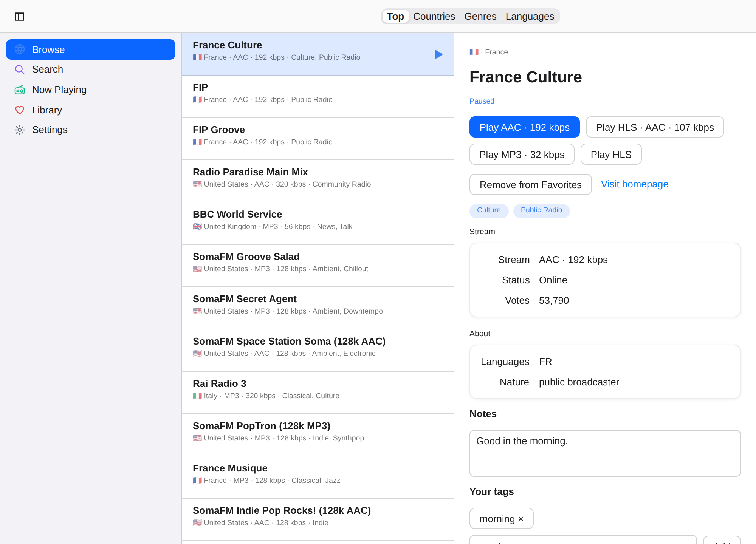Click the France country label in details
This screenshot has height=544, width=756.
click(x=496, y=52)
